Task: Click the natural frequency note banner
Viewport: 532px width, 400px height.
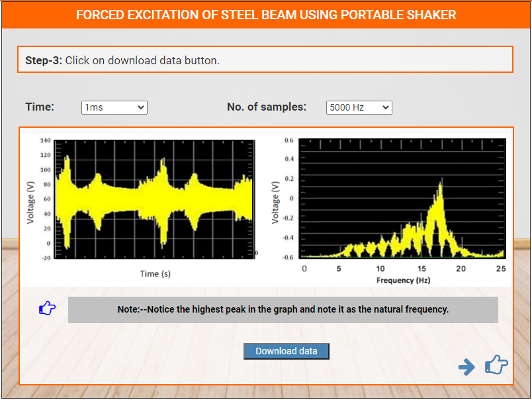Action: coord(283,309)
